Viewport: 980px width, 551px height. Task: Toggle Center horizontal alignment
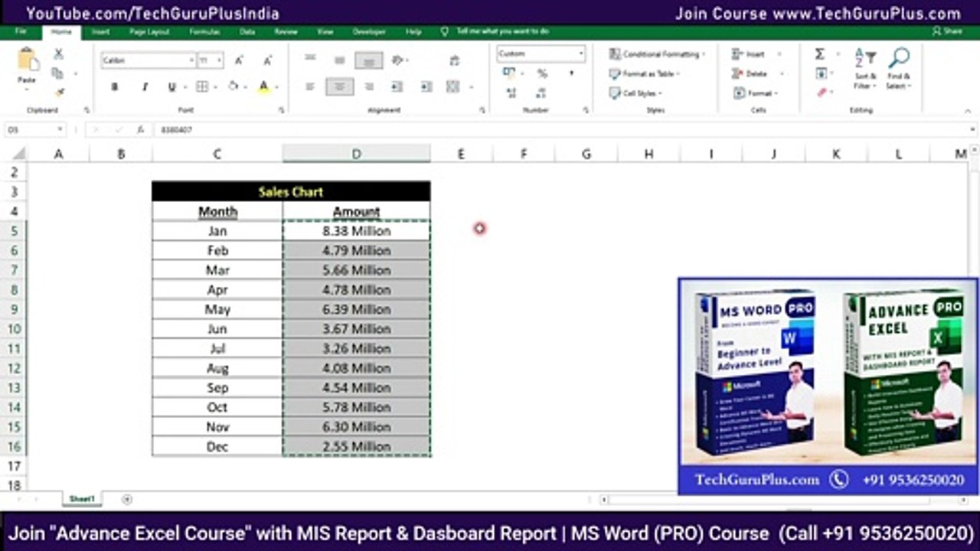coord(339,86)
